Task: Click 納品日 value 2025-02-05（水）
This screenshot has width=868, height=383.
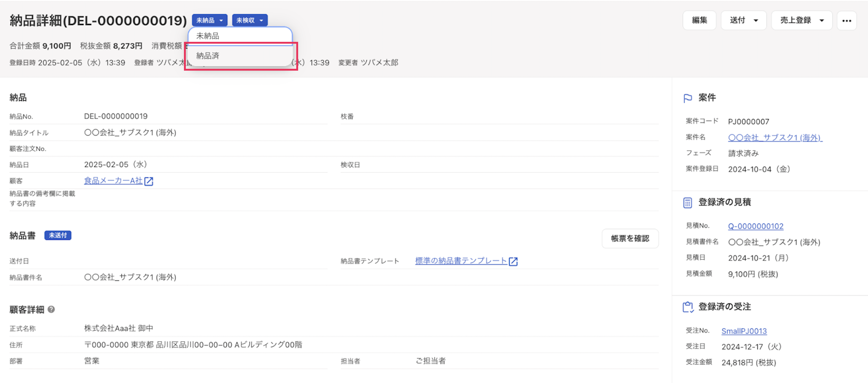Action: point(116,165)
